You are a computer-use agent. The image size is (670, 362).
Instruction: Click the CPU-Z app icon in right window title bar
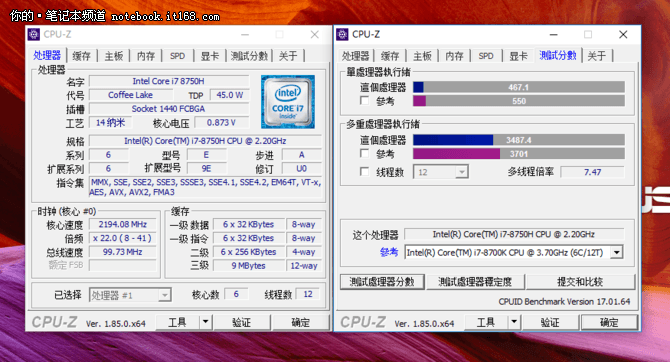pos(342,34)
